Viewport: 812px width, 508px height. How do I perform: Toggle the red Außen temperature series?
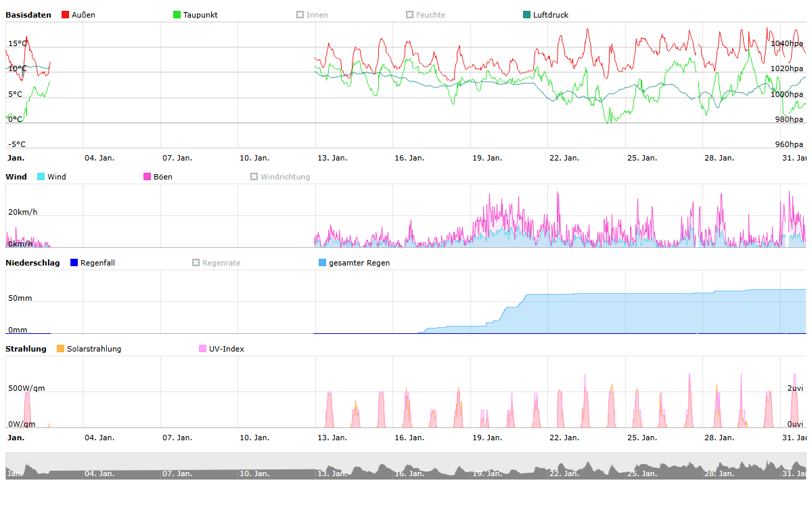pos(78,15)
